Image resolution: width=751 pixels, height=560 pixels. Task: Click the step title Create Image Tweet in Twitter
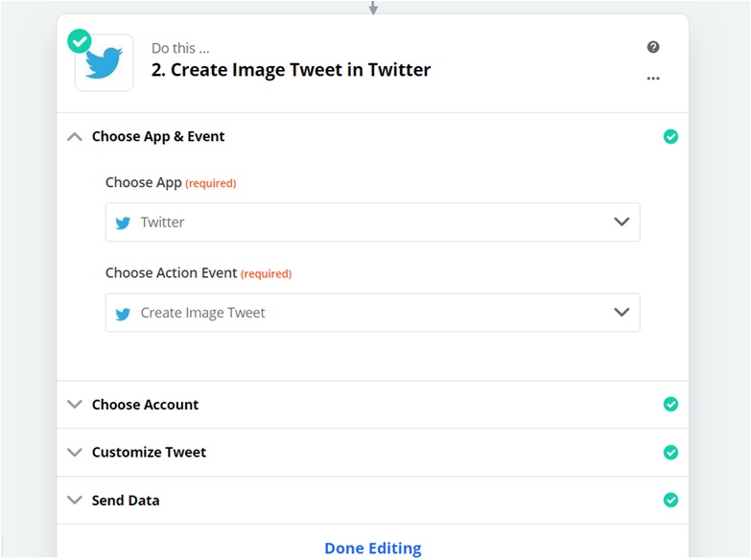click(291, 69)
